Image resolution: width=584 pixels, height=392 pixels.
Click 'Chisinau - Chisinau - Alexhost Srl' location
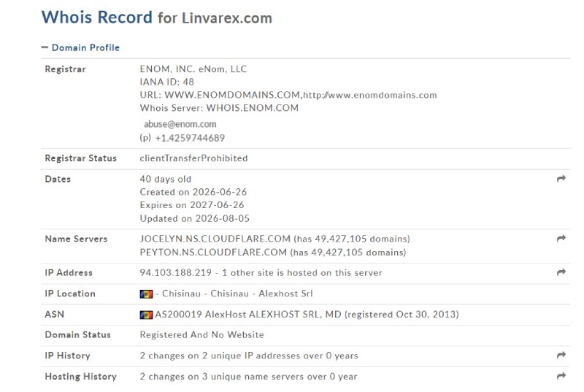point(237,293)
